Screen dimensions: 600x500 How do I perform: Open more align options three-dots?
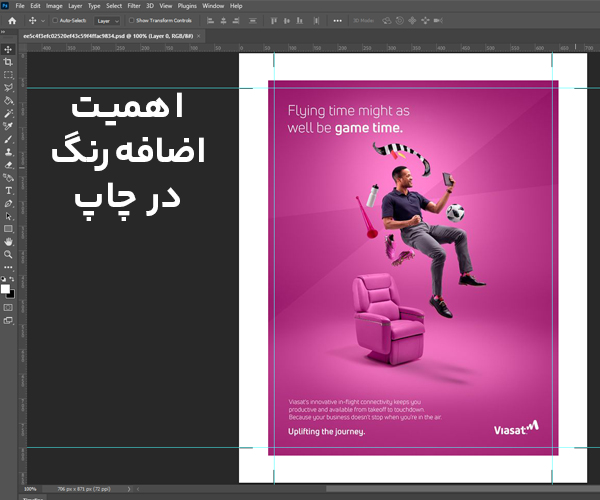click(x=338, y=21)
